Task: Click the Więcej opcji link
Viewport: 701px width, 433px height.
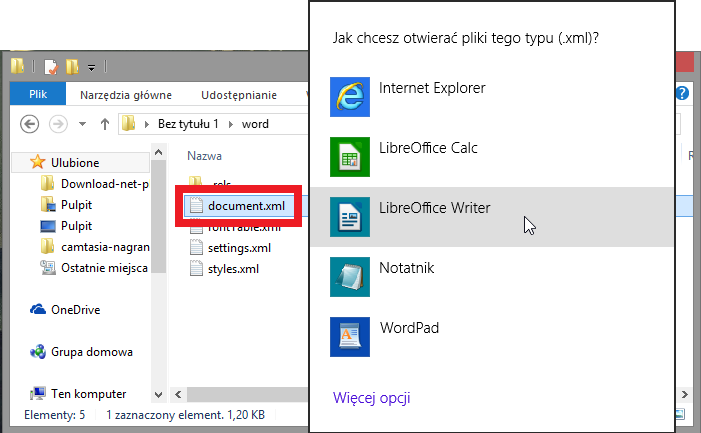Action: tap(371, 398)
